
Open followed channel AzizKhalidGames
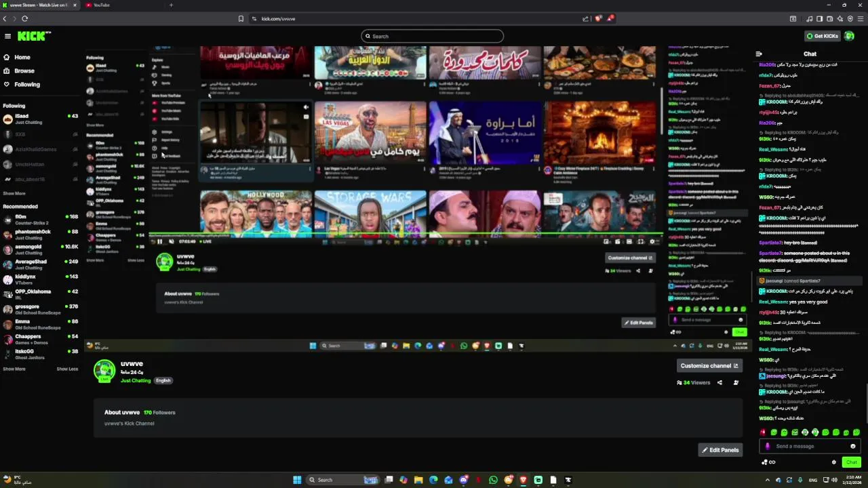pos(40,149)
